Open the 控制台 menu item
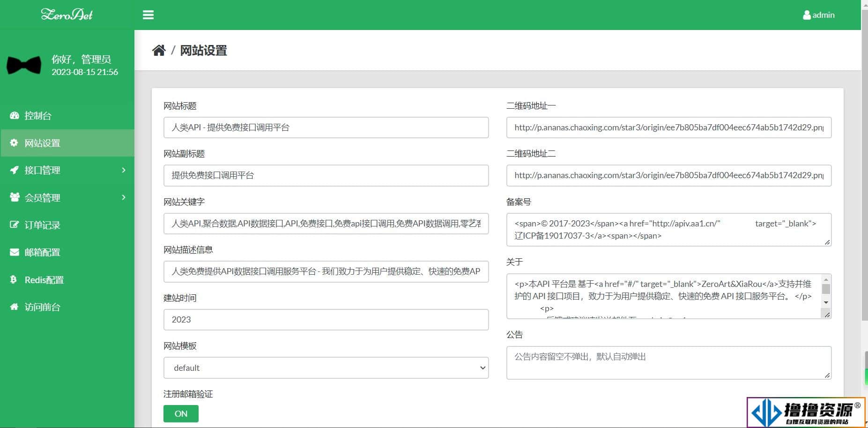The width and height of the screenshot is (868, 428). (x=67, y=115)
